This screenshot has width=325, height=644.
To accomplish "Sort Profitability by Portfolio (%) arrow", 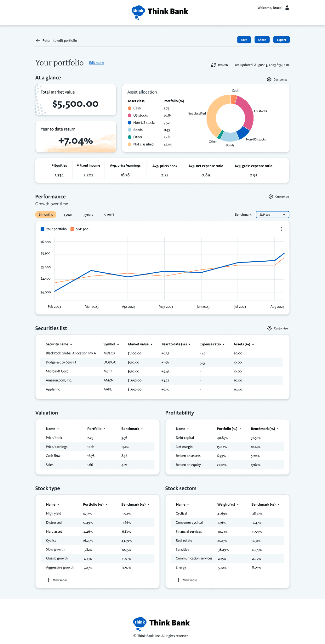I will (240, 429).
